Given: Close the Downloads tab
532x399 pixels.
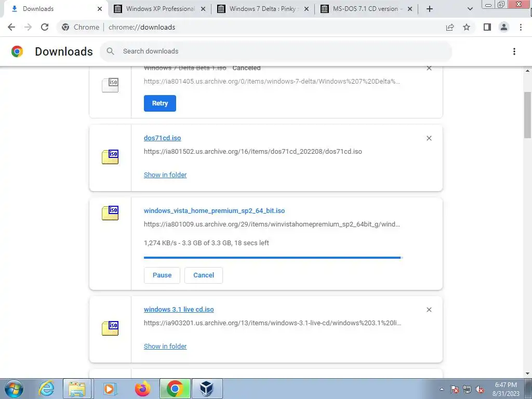Looking at the screenshot, I should [x=100, y=9].
